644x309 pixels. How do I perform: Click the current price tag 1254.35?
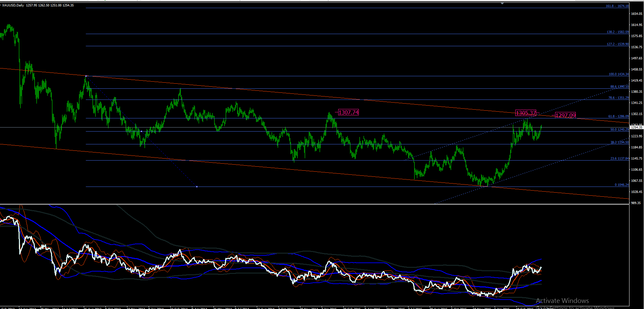pyautogui.click(x=637, y=127)
